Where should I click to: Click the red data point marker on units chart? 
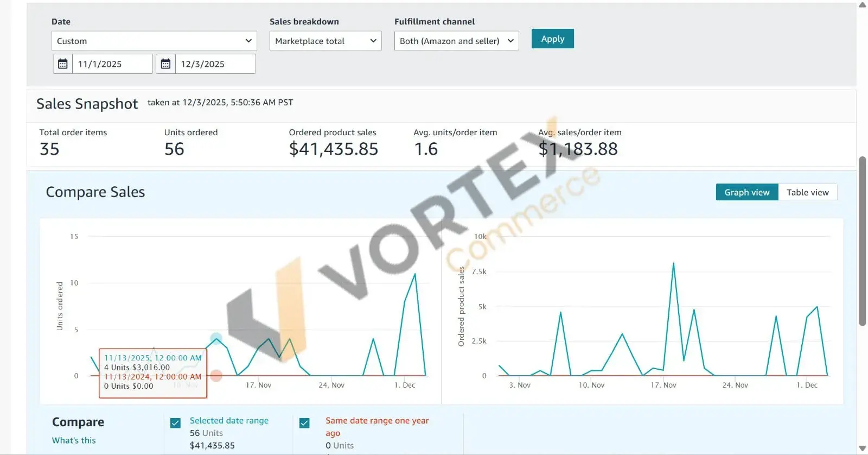tap(216, 376)
